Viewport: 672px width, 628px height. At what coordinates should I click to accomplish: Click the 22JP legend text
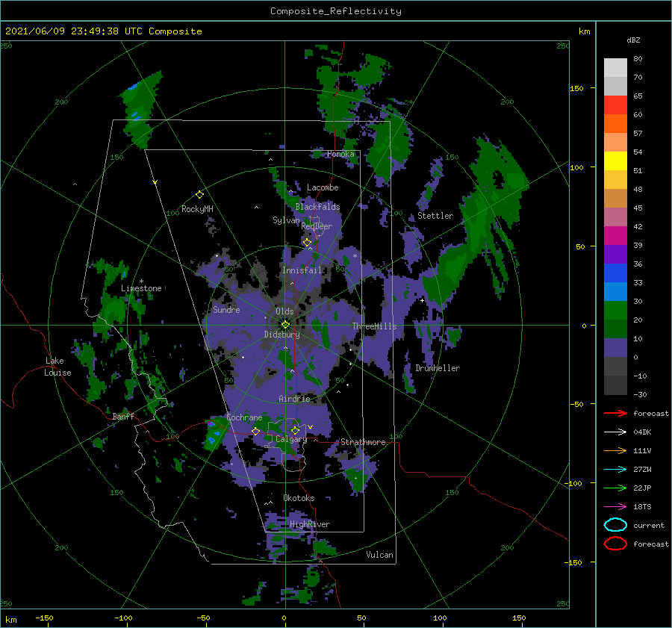coord(642,488)
